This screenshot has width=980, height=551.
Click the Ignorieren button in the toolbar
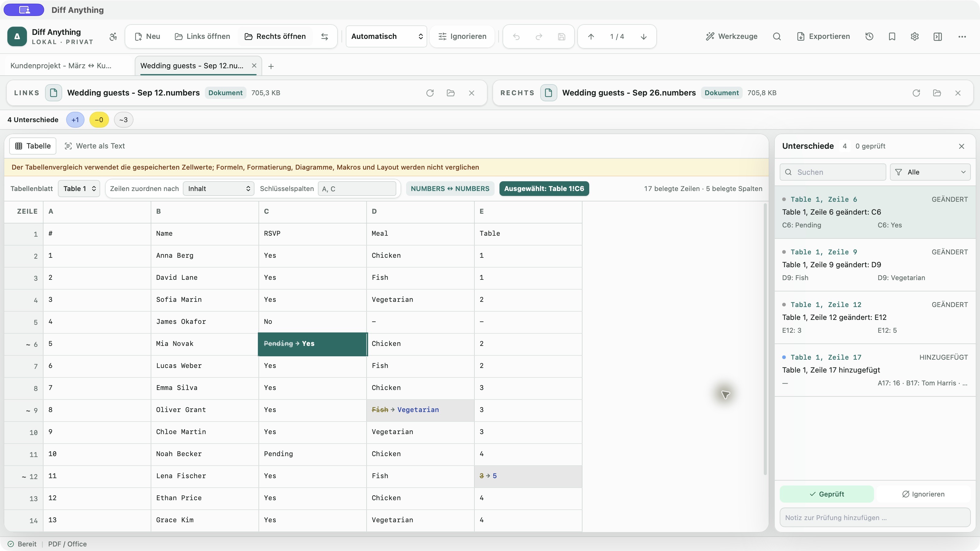[x=462, y=36]
